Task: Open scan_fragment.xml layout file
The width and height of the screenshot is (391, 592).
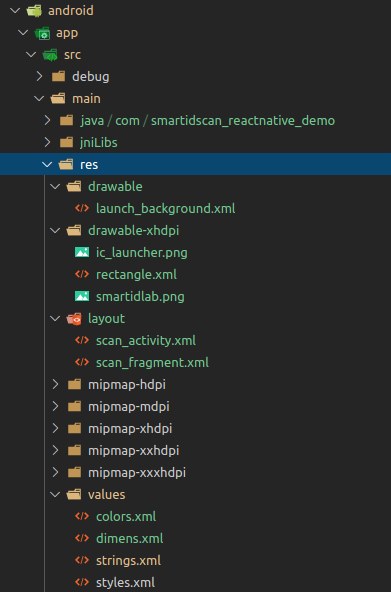Action: [x=152, y=362]
